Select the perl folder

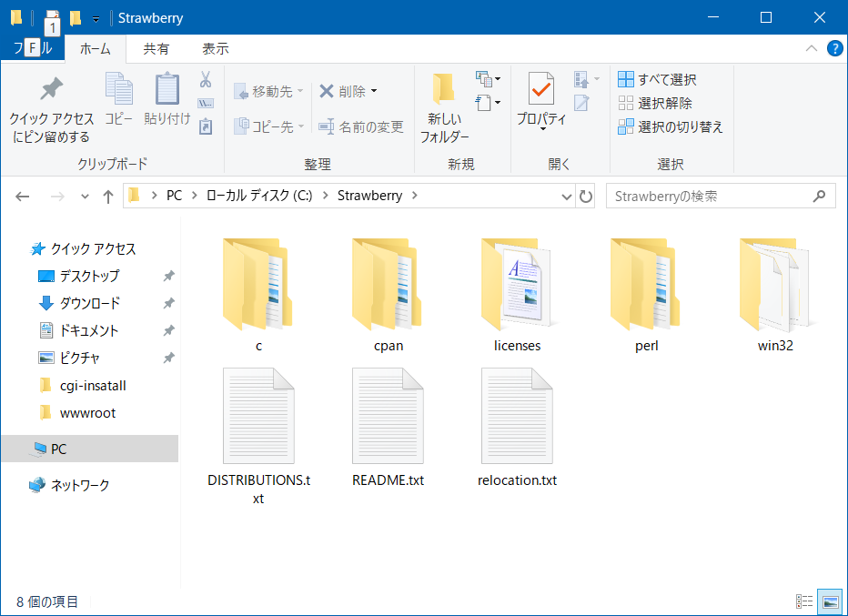(x=646, y=296)
